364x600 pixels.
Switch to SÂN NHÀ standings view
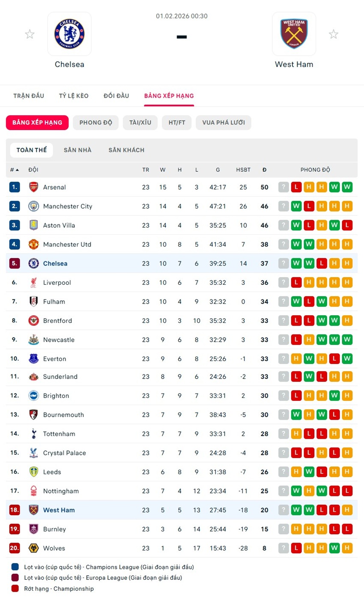pyautogui.click(x=78, y=150)
